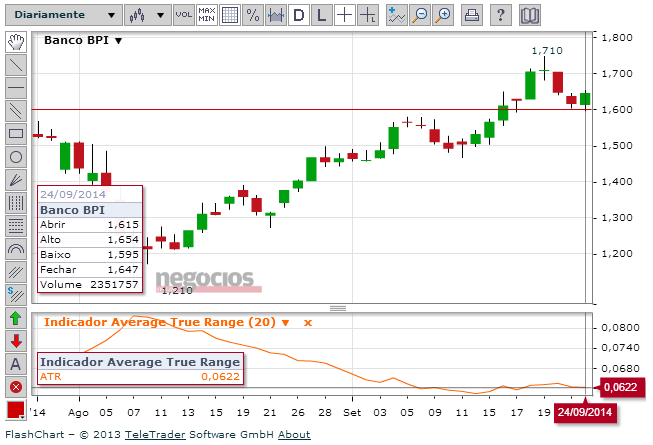Click the Ago month label on time axis
This screenshot has height=445, width=653.
tap(78, 413)
